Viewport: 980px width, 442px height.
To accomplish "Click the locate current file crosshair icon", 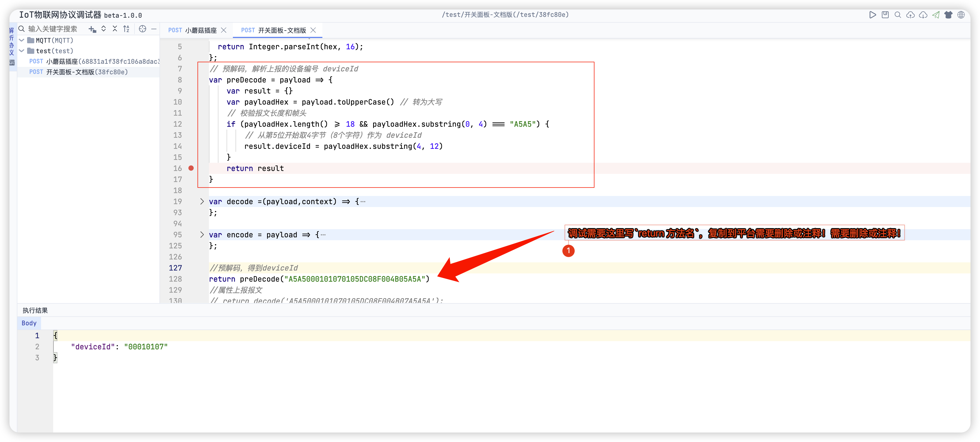I will click(x=142, y=29).
